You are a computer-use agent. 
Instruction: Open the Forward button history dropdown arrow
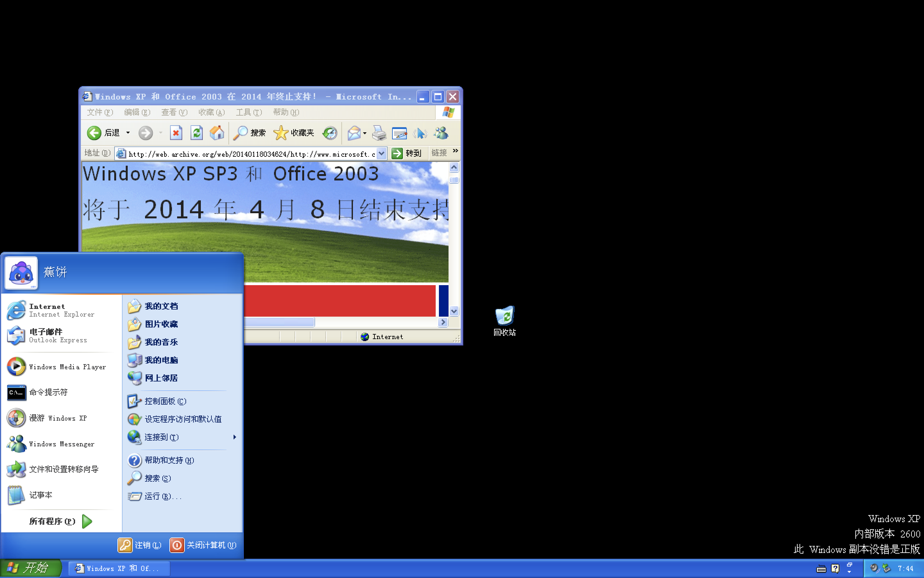pyautogui.click(x=161, y=133)
